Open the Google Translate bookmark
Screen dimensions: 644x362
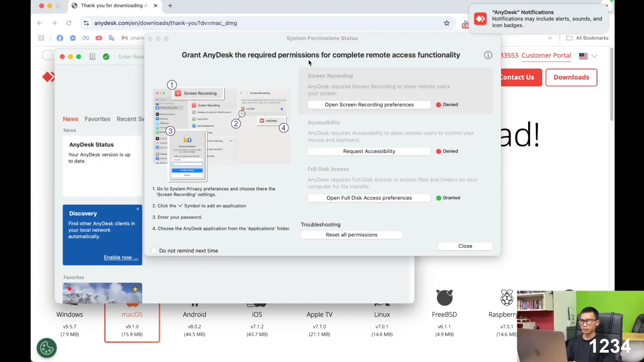(x=112, y=38)
